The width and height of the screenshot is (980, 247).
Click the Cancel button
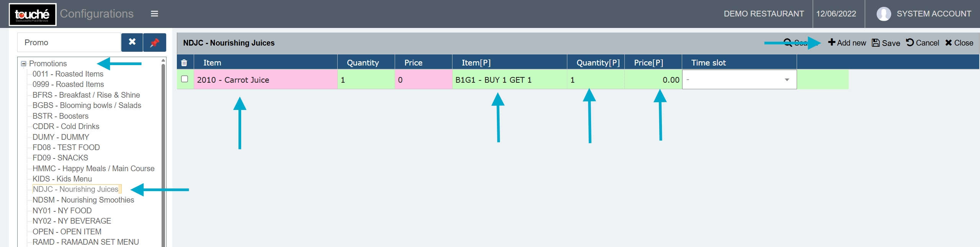pyautogui.click(x=923, y=43)
